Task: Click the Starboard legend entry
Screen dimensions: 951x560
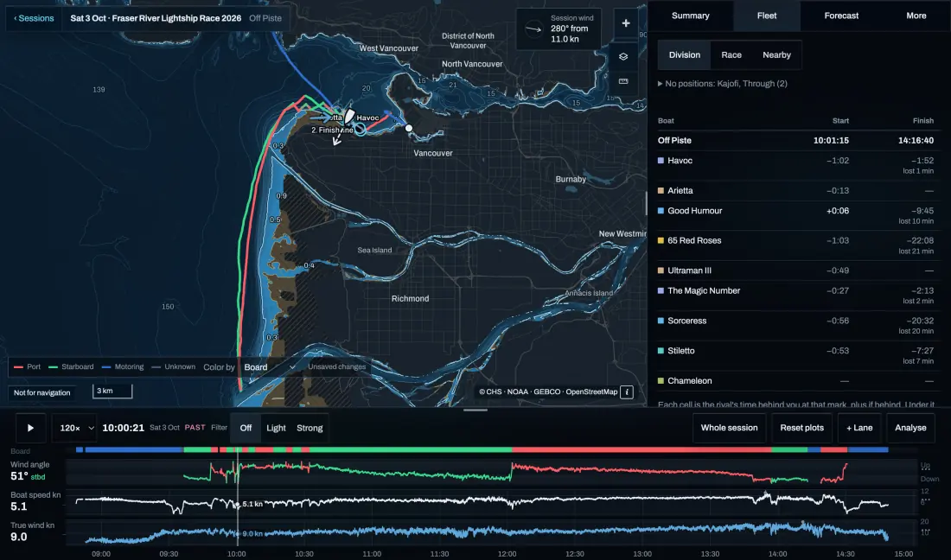Action: pos(71,366)
